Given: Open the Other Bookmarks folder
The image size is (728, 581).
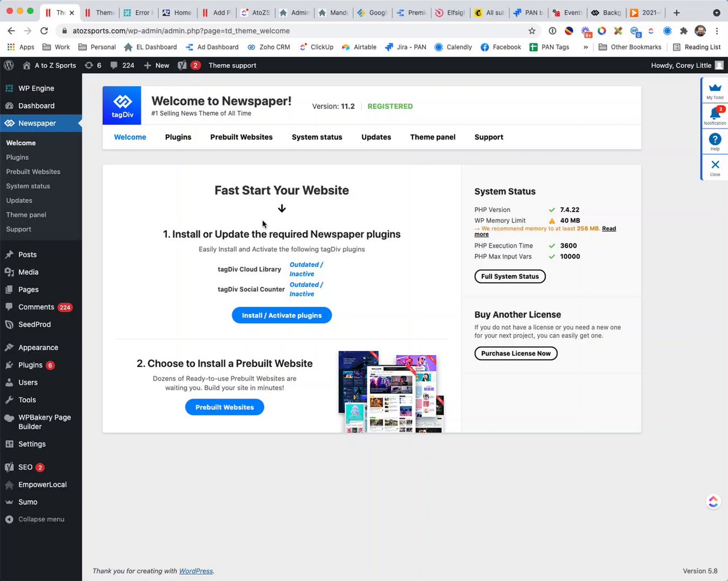Looking at the screenshot, I should tap(630, 47).
